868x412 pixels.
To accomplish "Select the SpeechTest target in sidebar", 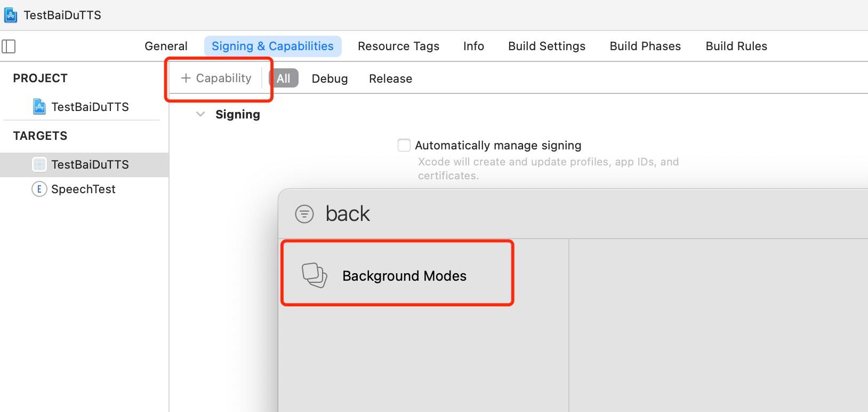I will tap(83, 189).
